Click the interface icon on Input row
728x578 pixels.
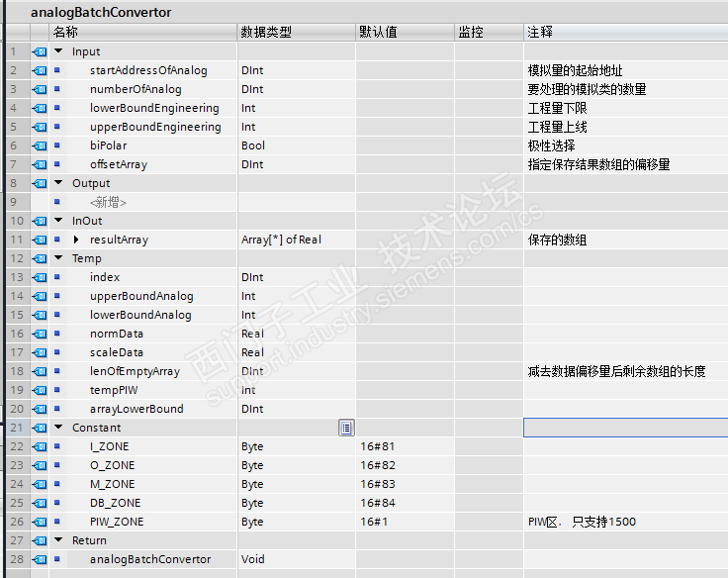point(40,51)
